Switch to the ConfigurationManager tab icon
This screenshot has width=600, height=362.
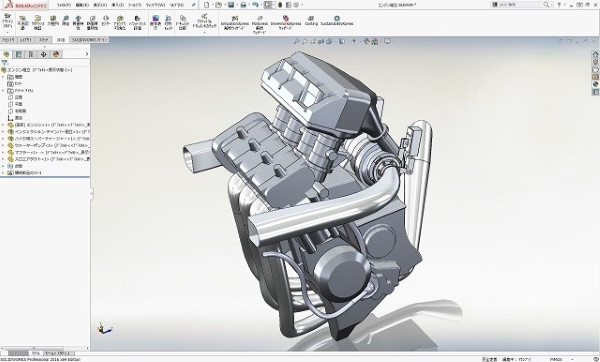31,54
